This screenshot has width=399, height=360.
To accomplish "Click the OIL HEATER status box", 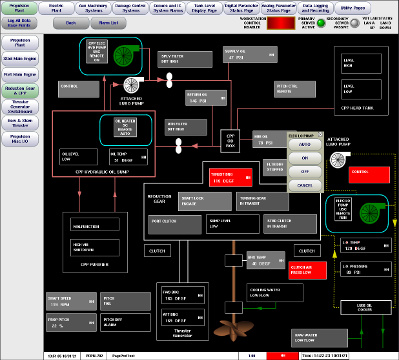I will point(125,127).
